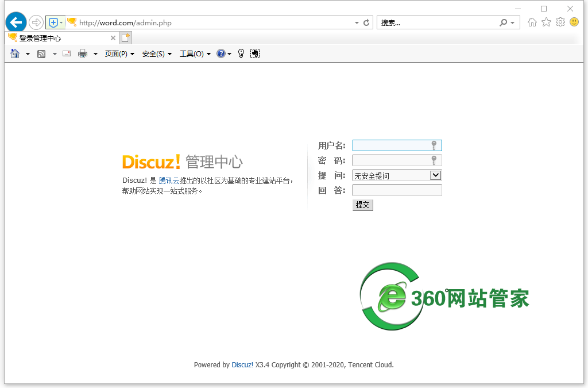Click the key icon in the password field
588x388 pixels.
click(434, 160)
